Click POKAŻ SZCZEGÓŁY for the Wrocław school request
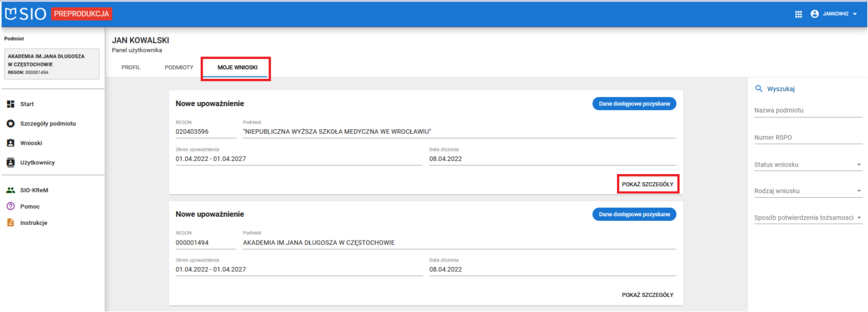 coord(648,184)
